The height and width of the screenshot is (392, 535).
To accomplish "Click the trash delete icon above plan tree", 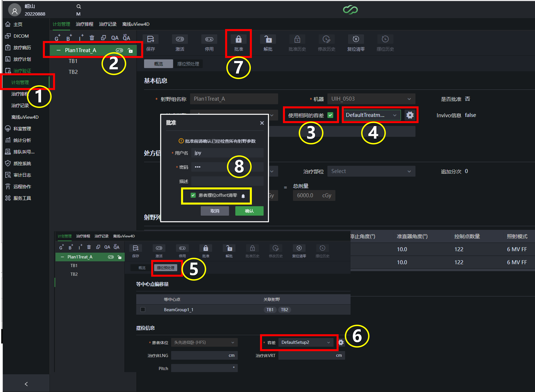I will tap(92, 38).
